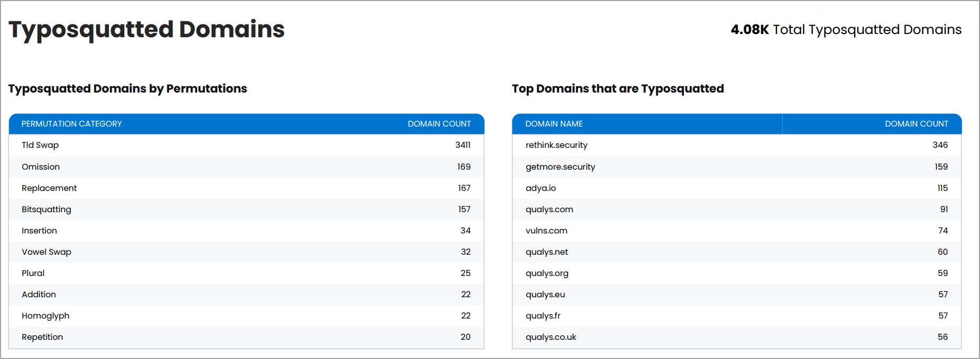Click the Typosquatted Domains by Permutations heading
Image resolution: width=980 pixels, height=359 pixels.
[128, 89]
